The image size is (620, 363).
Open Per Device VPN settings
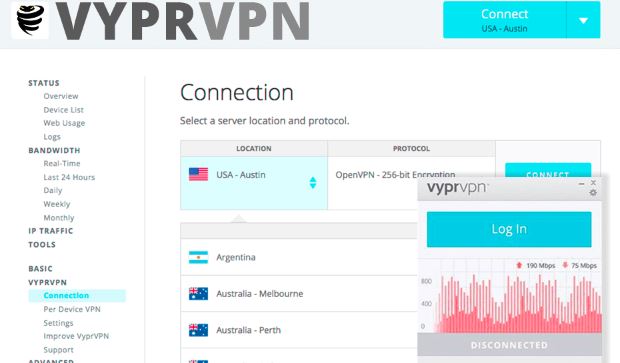(x=72, y=309)
